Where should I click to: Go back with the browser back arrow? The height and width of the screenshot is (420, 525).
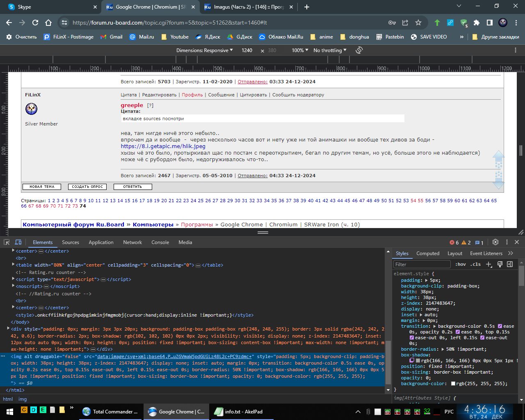9,23
